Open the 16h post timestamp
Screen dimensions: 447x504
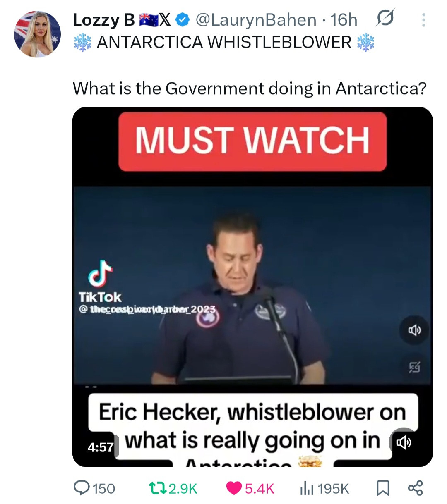click(x=344, y=20)
